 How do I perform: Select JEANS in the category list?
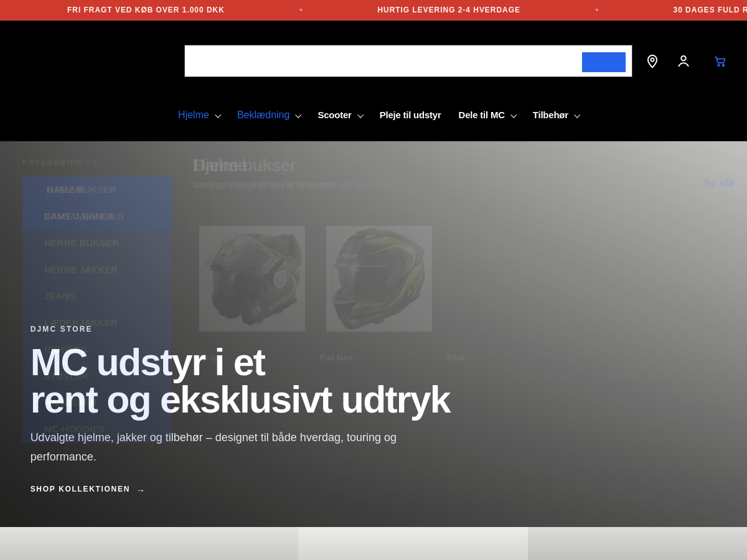pos(60,296)
